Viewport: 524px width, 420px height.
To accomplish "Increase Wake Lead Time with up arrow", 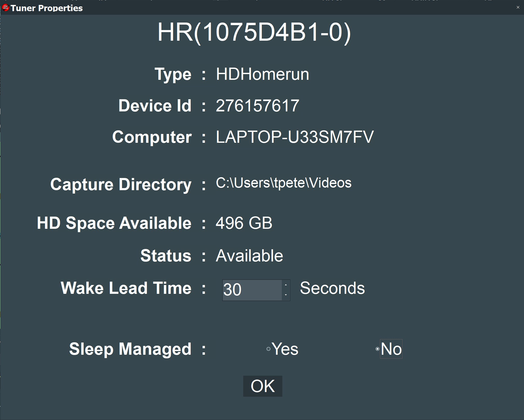I will coord(286,285).
